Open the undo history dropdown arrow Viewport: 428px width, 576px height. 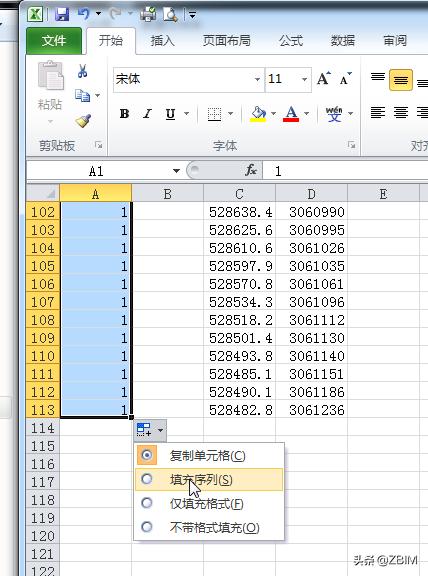[x=98, y=14]
